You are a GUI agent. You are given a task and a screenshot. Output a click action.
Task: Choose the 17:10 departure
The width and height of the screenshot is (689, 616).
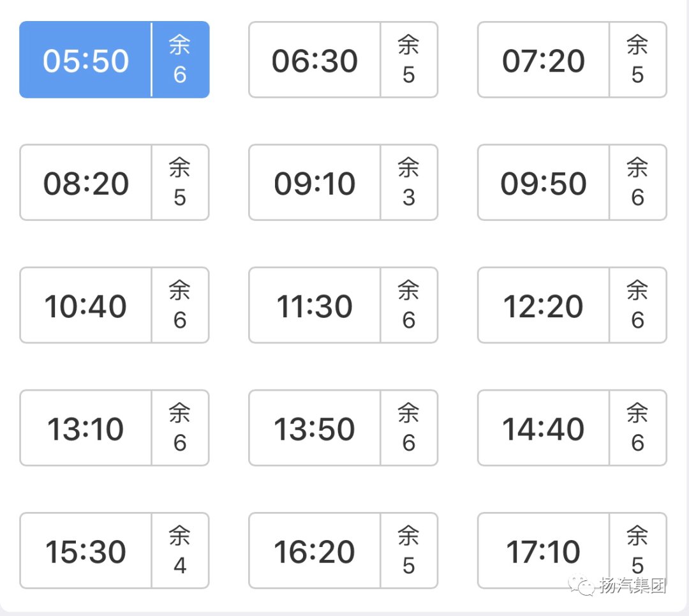pyautogui.click(x=544, y=551)
